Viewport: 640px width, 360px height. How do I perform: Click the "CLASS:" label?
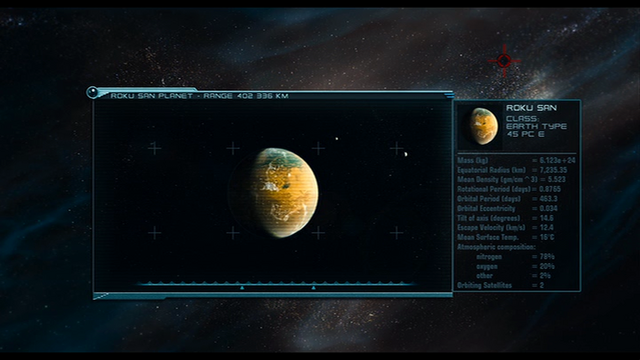(x=522, y=119)
